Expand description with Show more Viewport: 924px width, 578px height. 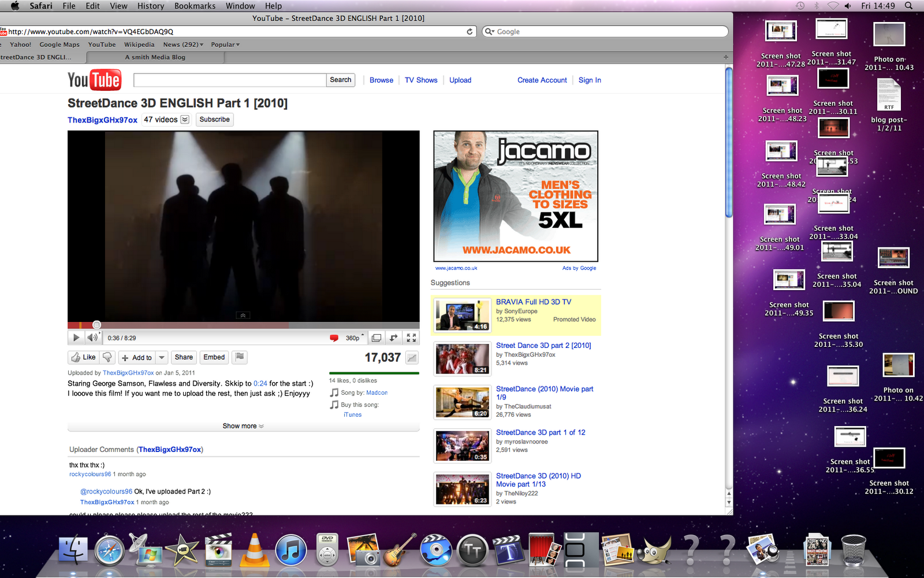pos(243,426)
